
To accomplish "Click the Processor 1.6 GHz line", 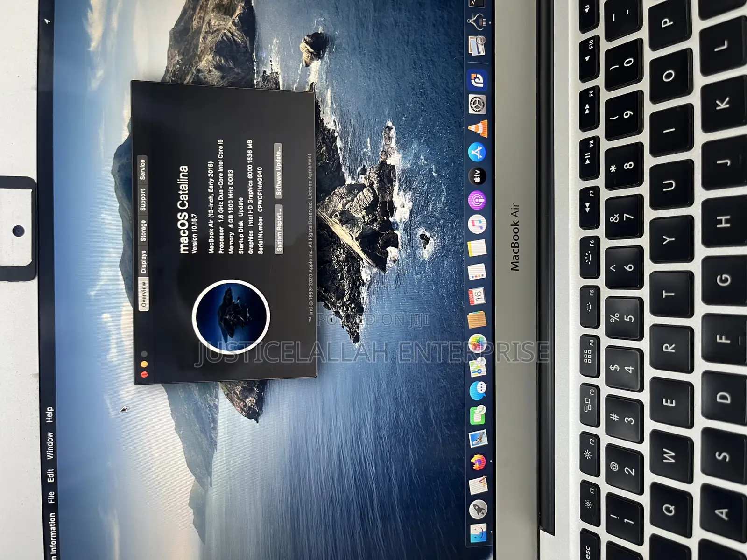I will (221, 196).
